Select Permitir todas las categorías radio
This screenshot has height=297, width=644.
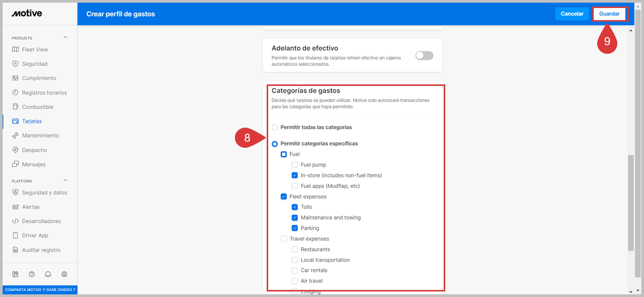pyautogui.click(x=275, y=128)
